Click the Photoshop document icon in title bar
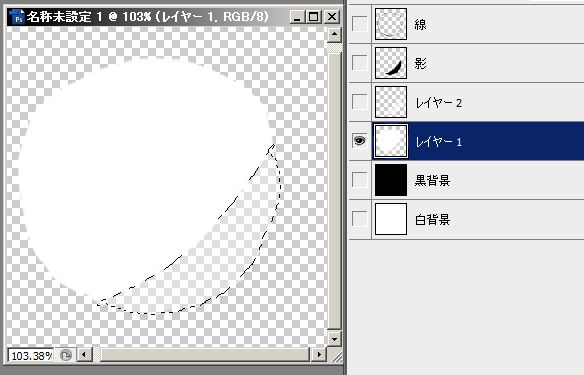This screenshot has width=584, height=375. tap(17, 17)
